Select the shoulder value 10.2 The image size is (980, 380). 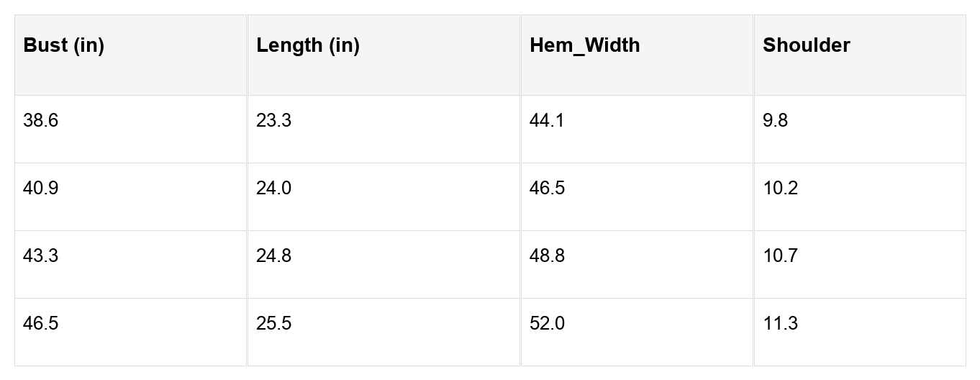coord(781,189)
